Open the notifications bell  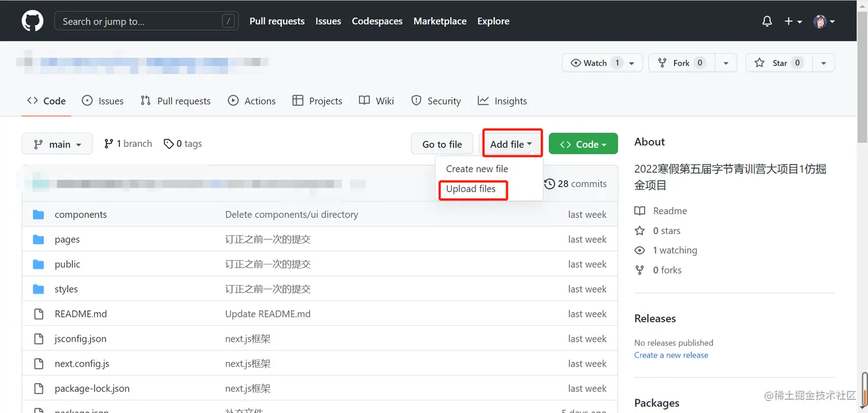(x=767, y=21)
